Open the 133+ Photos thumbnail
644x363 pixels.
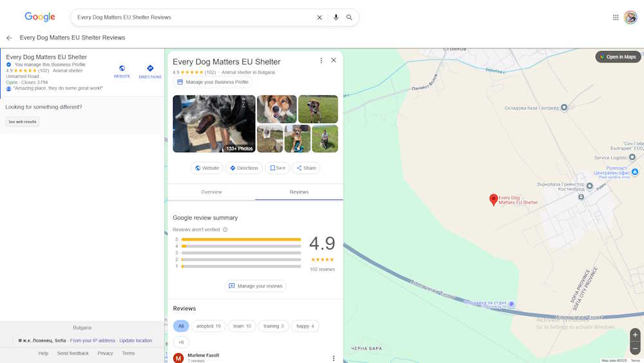(214, 124)
